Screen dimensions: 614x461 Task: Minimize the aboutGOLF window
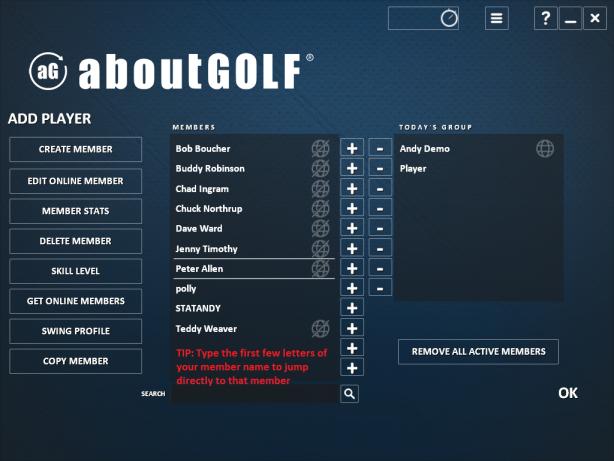point(570,18)
